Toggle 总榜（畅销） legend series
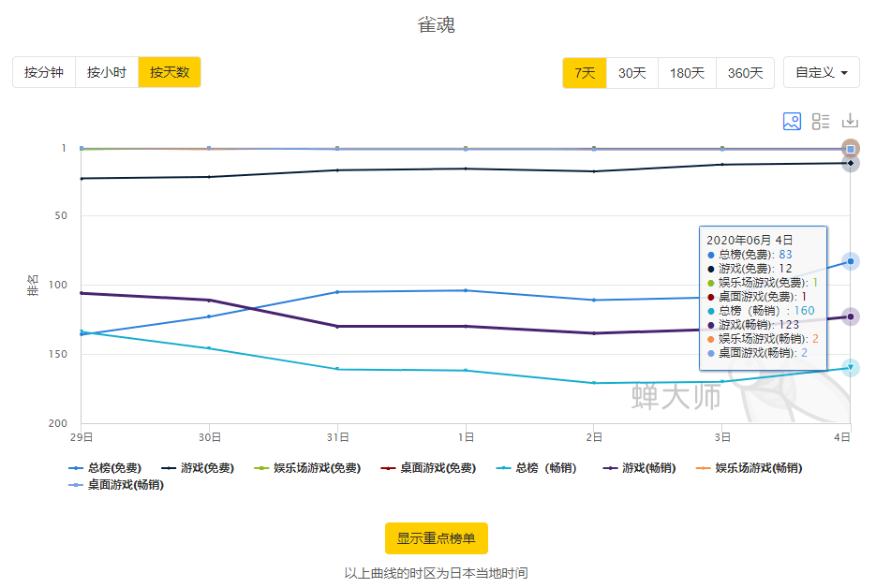Image resolution: width=876 pixels, height=588 pixels. pos(536,468)
